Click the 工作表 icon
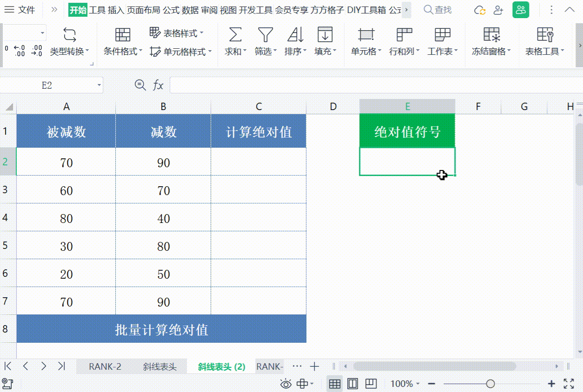 443,34
